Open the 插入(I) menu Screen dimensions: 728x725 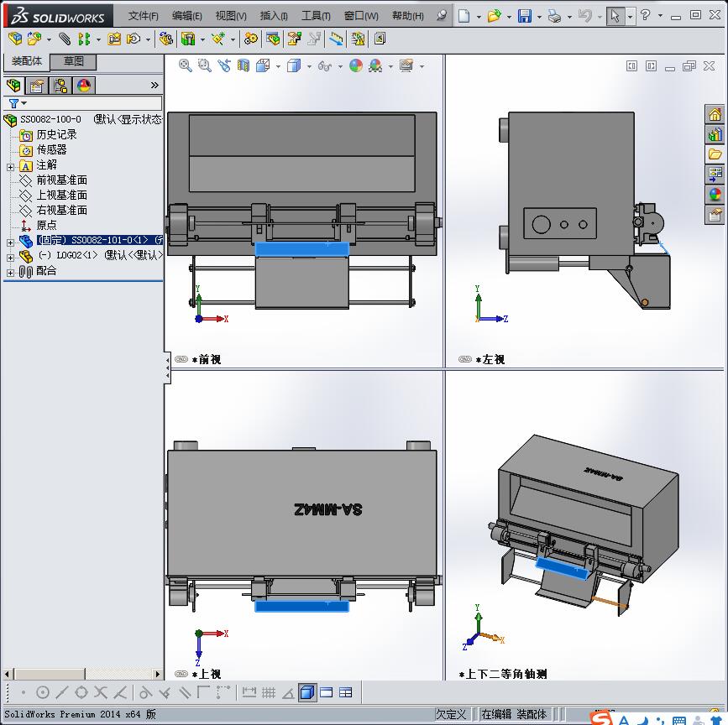click(x=274, y=16)
